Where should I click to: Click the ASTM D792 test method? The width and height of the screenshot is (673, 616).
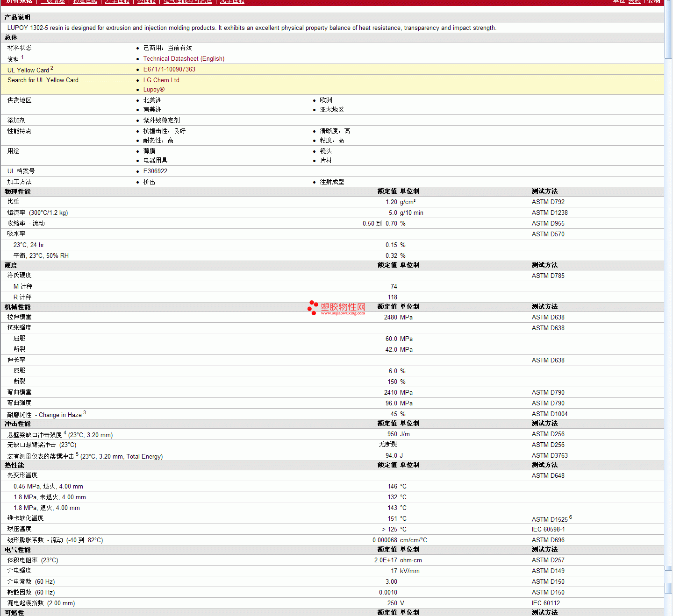(x=548, y=202)
